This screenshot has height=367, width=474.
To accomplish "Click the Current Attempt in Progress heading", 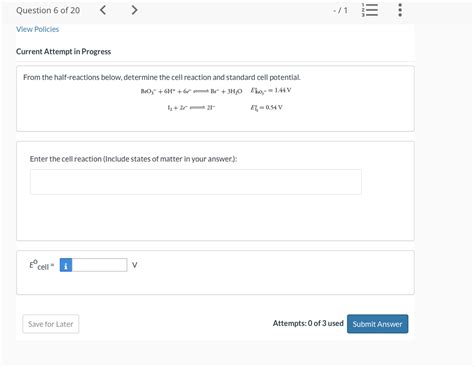I will point(63,52).
